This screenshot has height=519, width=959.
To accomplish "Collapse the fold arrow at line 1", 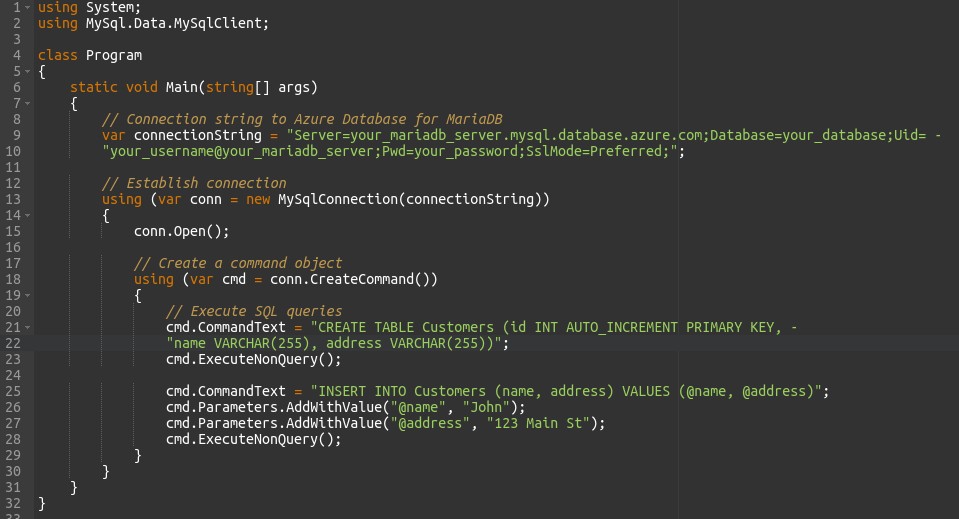I will 27,8.
